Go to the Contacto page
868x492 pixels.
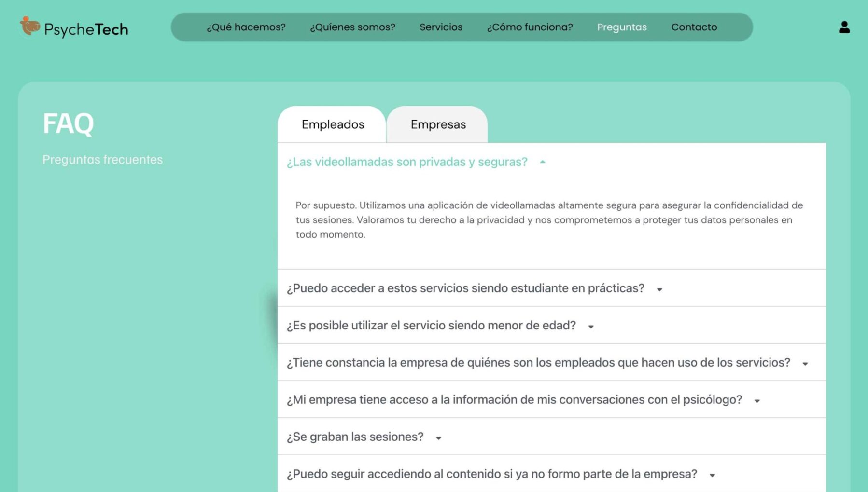[x=694, y=27]
